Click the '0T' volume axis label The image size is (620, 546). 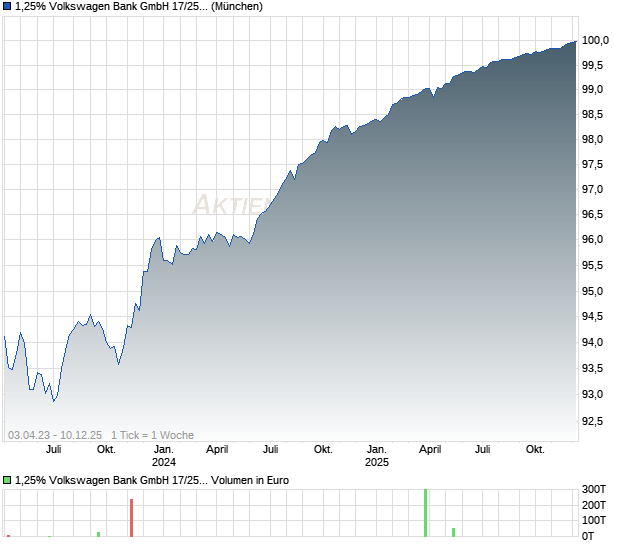pos(588,536)
